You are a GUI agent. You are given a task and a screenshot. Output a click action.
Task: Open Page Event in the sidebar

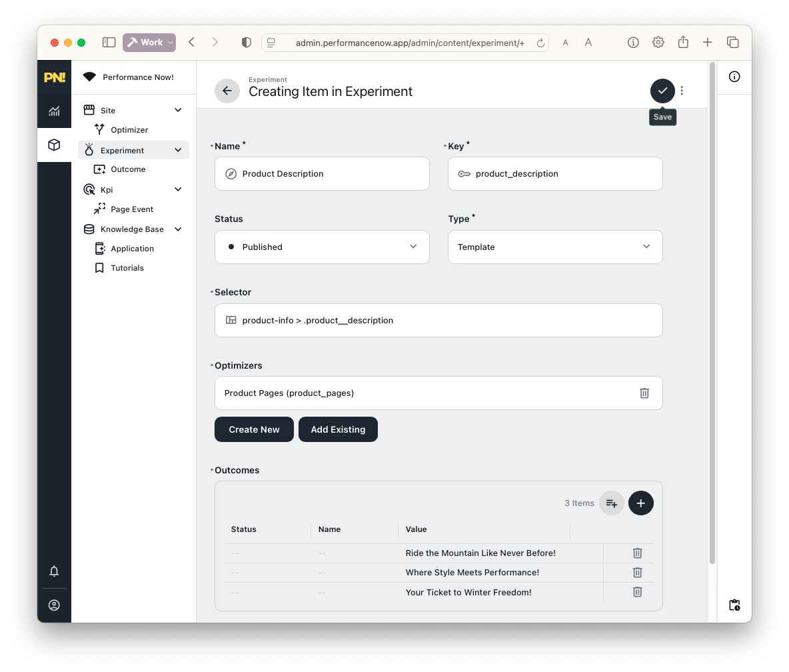click(x=132, y=209)
